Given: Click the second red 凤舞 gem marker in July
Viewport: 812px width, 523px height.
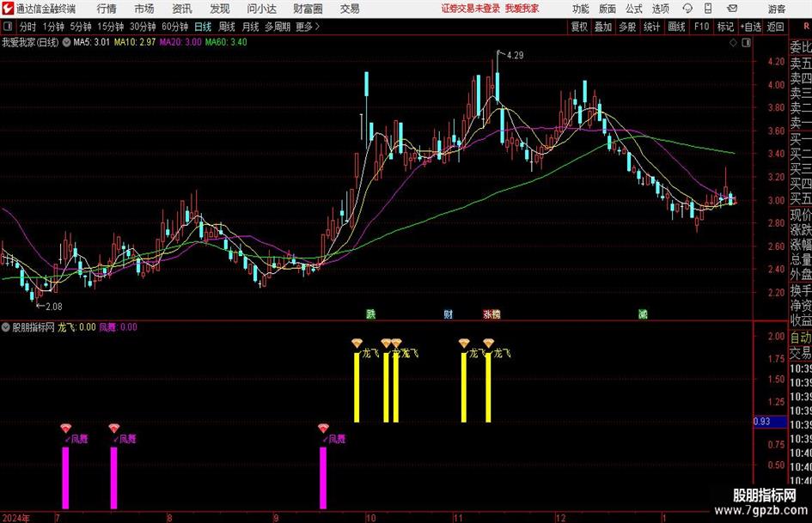Looking at the screenshot, I should point(114,429).
